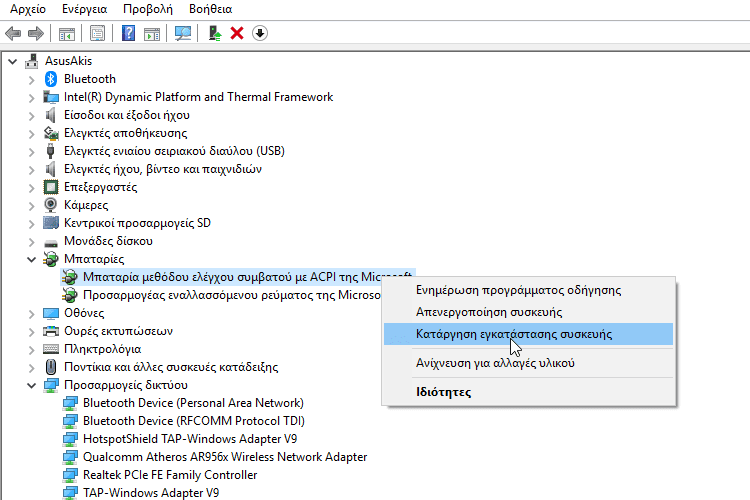750x500 pixels.
Task: Open the Αρχείο menu
Action: (28, 9)
